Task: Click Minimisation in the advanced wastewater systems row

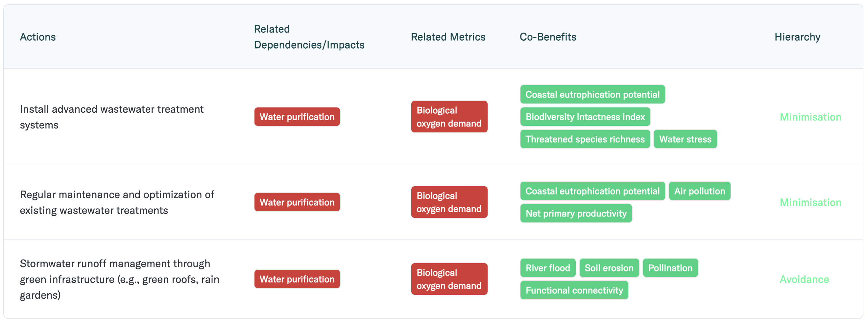Action: coord(810,117)
